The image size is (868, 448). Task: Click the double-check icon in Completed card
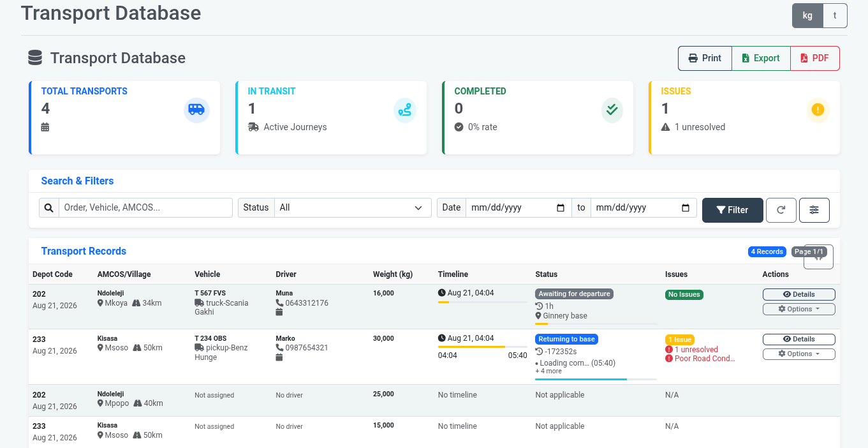coord(612,110)
